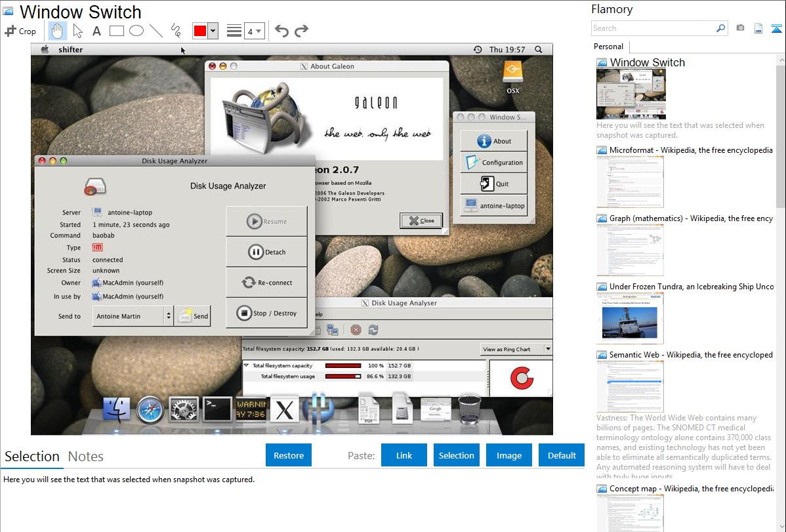Viewport: 786px width, 532px height.
Task: Collapse the Total filesystem capacity row
Action: tap(246, 365)
